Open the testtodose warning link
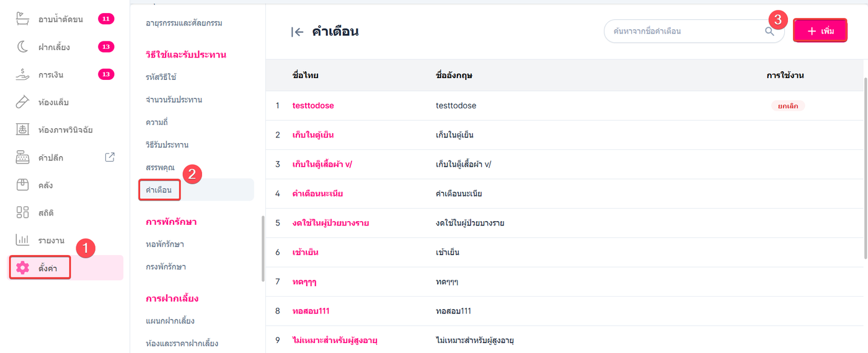 point(313,106)
